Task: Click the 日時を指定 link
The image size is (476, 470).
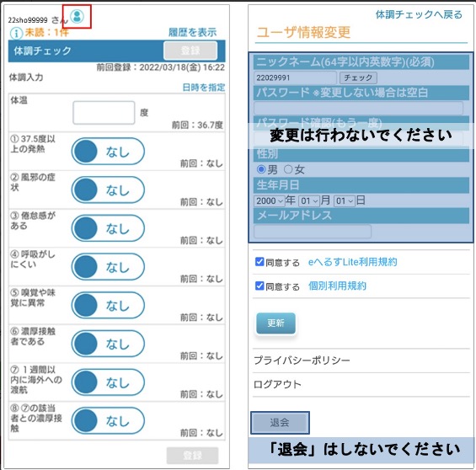Action: (x=204, y=88)
